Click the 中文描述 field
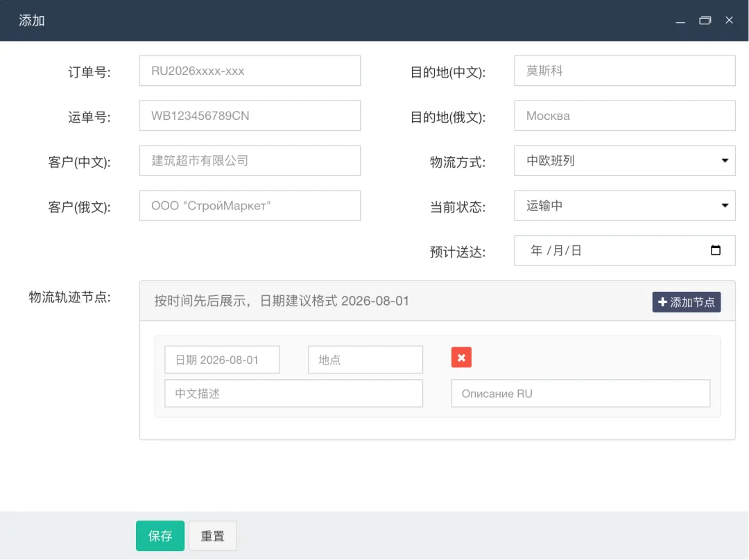Image resolution: width=749 pixels, height=560 pixels. coord(294,394)
